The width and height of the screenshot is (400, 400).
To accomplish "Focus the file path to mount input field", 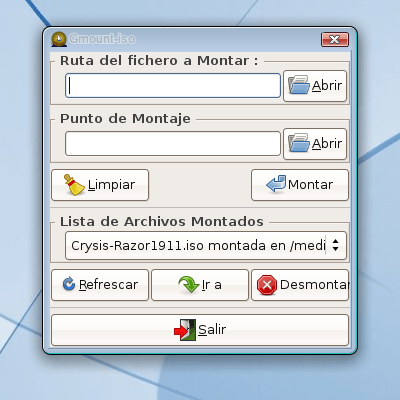I will 173,86.
